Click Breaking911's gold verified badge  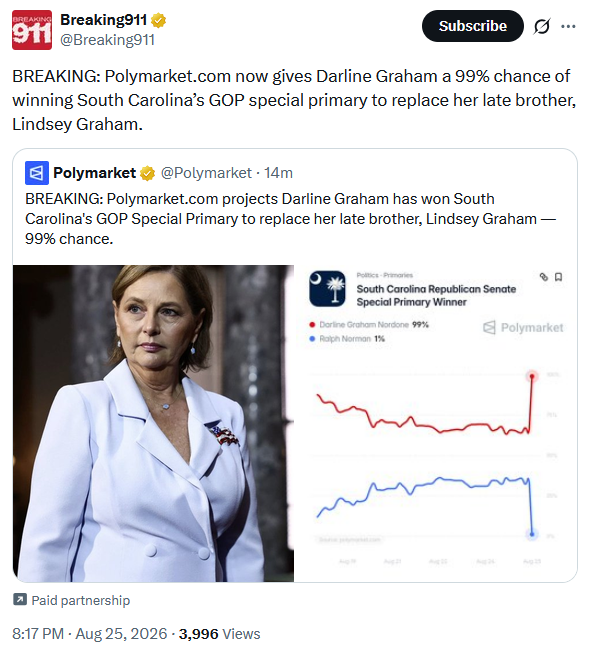(x=159, y=20)
